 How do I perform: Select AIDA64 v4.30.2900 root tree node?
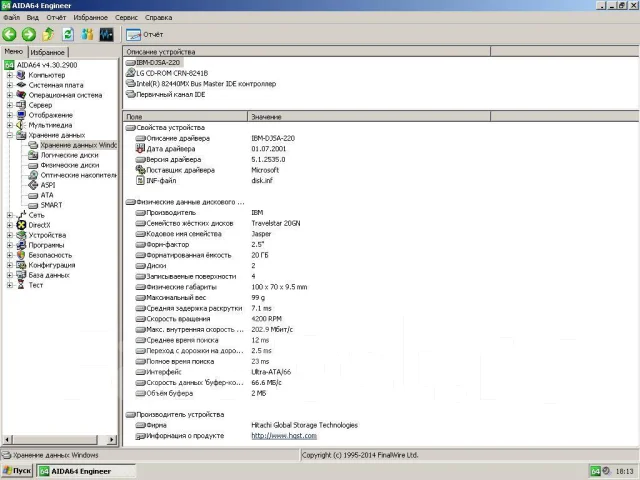point(47,65)
